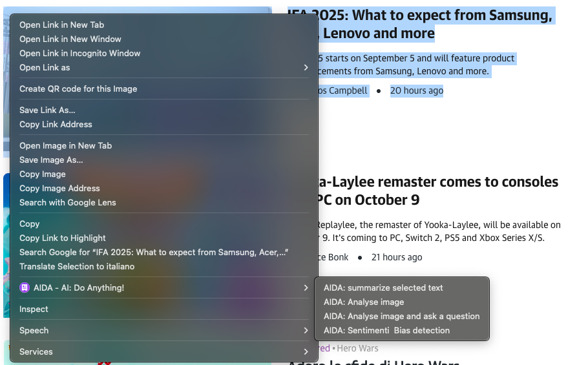The image size is (588, 365).
Task: Click Copy Link Address
Action: click(x=164, y=125)
